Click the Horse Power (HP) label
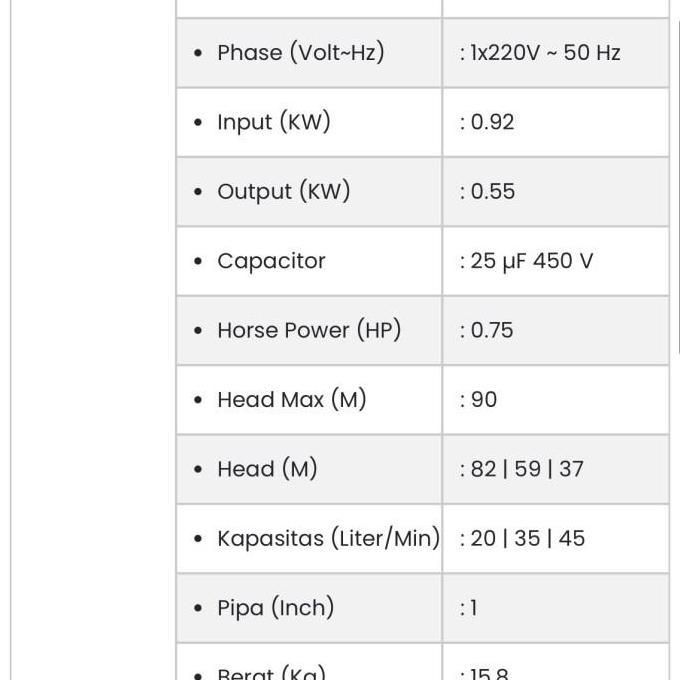680x680 pixels. click(x=308, y=330)
